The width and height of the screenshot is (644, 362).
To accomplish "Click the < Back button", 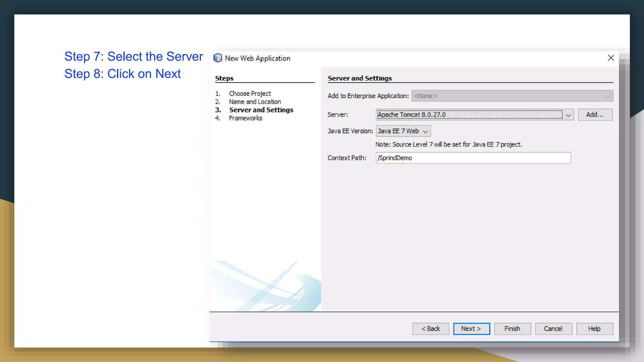I will [430, 329].
